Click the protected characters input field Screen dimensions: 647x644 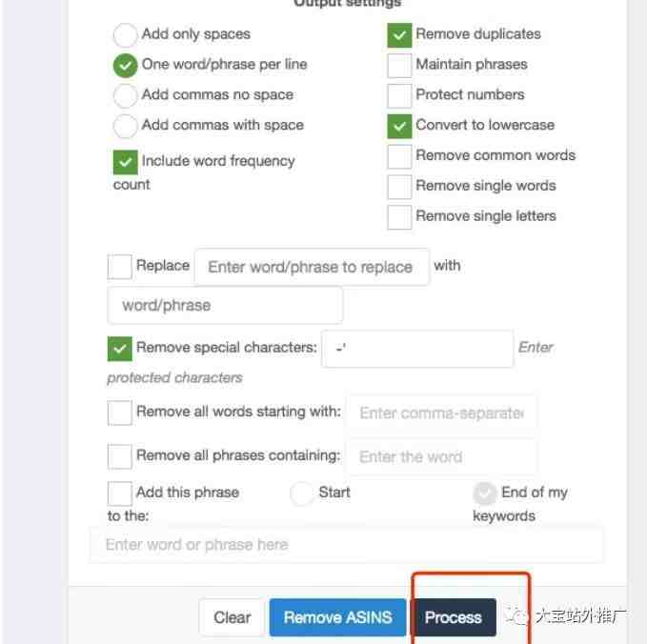[417, 349]
